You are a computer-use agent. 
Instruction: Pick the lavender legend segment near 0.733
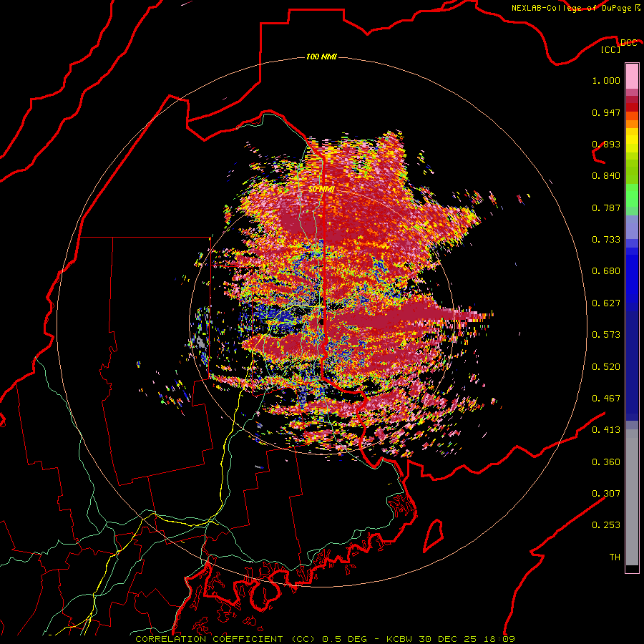pos(632,227)
